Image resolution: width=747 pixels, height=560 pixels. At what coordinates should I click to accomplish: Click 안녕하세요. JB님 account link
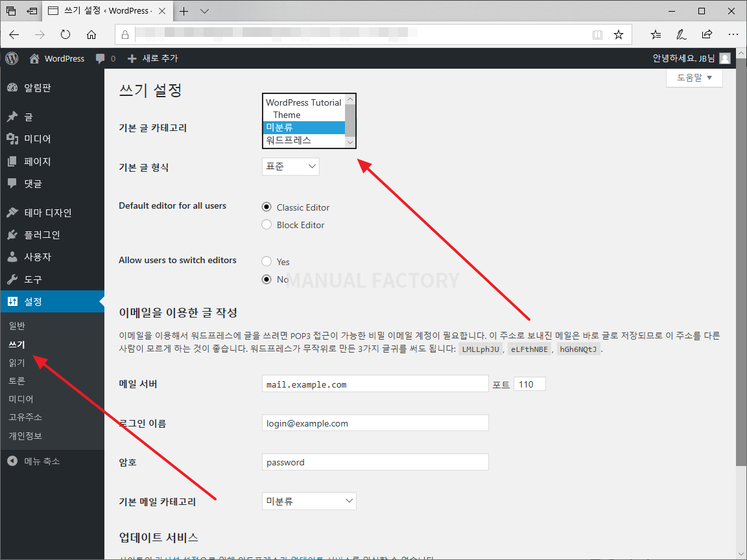683,58
